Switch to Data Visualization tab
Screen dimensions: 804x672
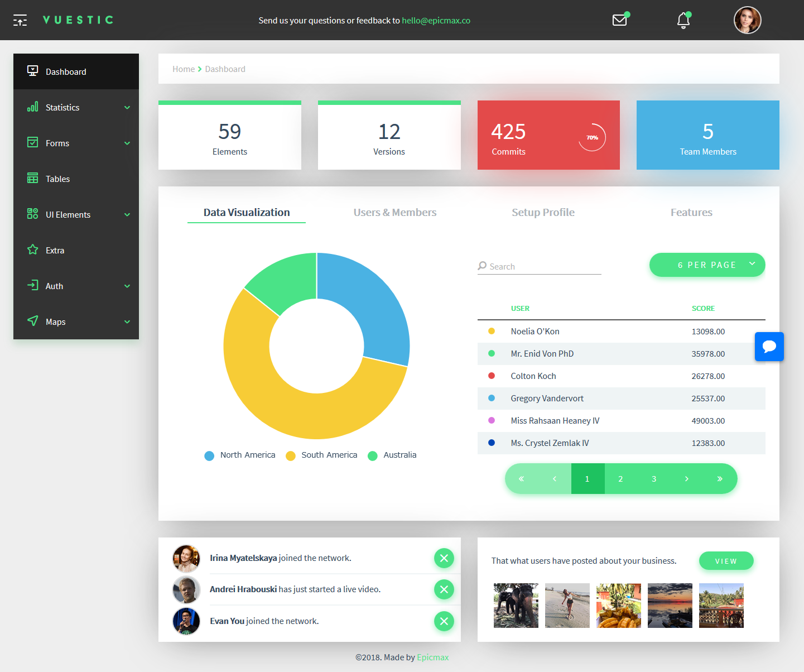(247, 213)
